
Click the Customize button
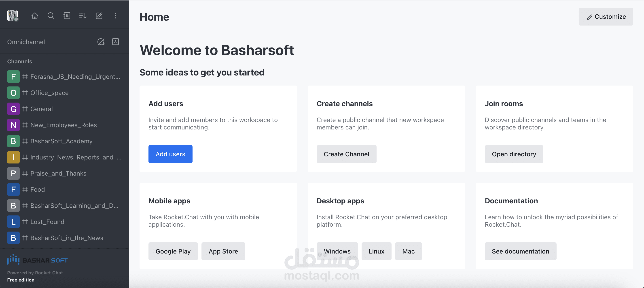pos(606,17)
